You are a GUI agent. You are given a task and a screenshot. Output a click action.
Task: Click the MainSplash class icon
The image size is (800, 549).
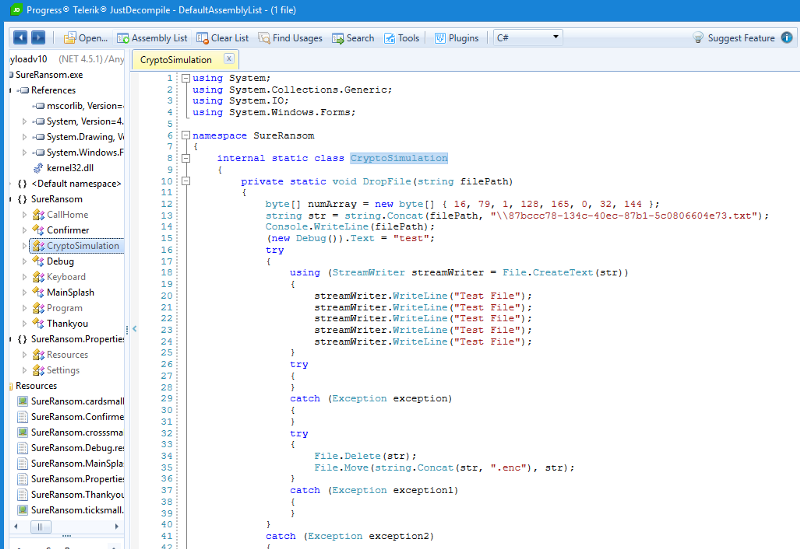[x=38, y=292]
